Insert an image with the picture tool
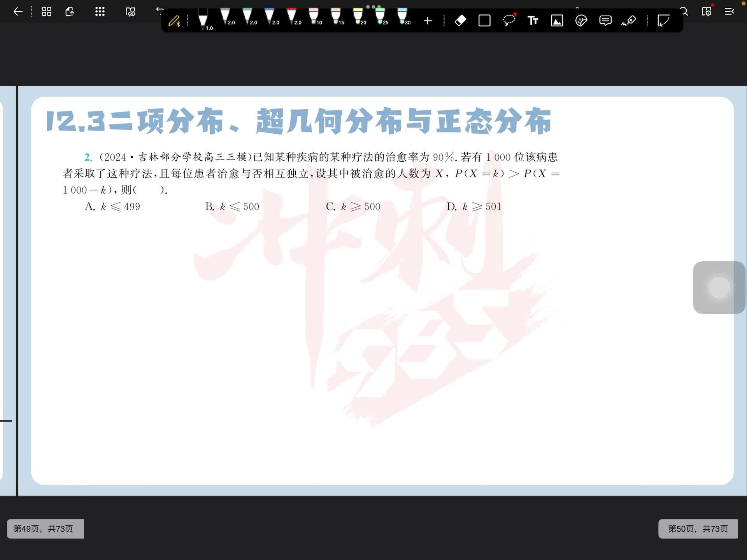The image size is (747, 560). 557,21
